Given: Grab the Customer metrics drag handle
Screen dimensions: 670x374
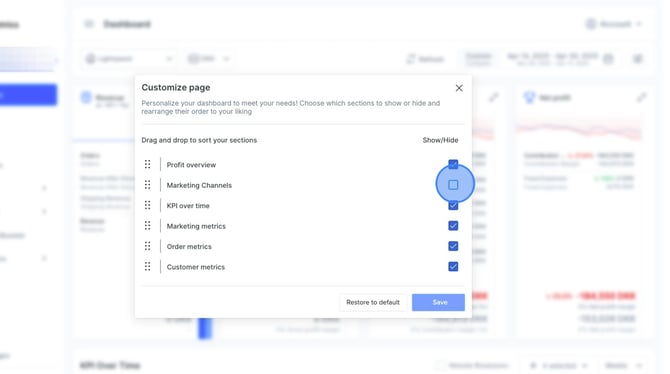Looking at the screenshot, I should tap(147, 267).
